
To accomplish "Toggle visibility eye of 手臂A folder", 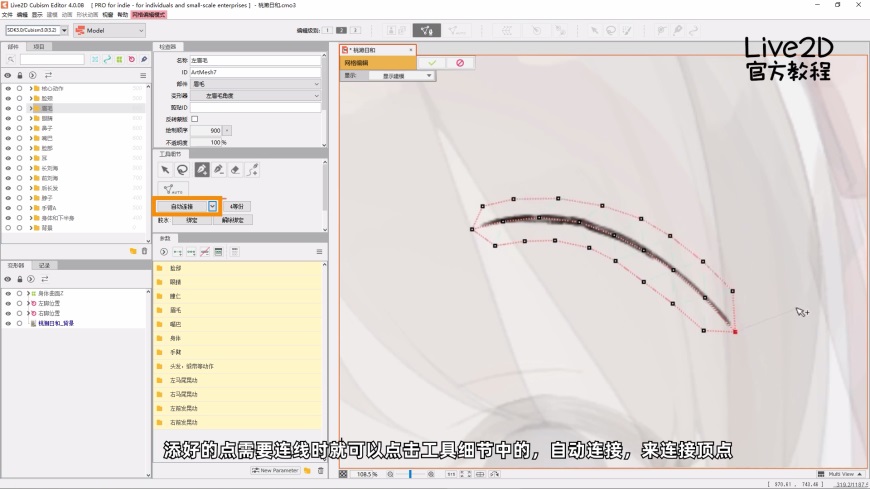I will (8, 208).
